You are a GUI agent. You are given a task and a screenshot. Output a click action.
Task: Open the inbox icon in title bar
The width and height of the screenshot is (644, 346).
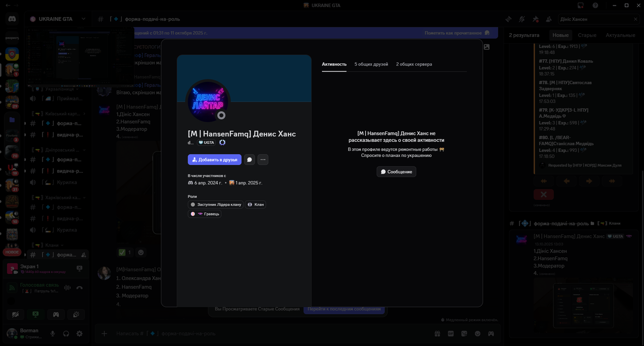pos(580,5)
